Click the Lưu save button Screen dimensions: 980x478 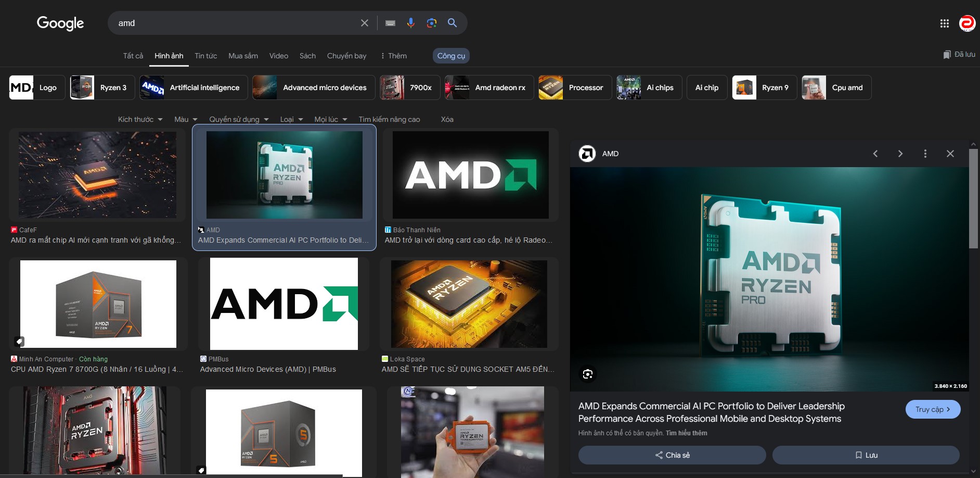[x=866, y=455]
